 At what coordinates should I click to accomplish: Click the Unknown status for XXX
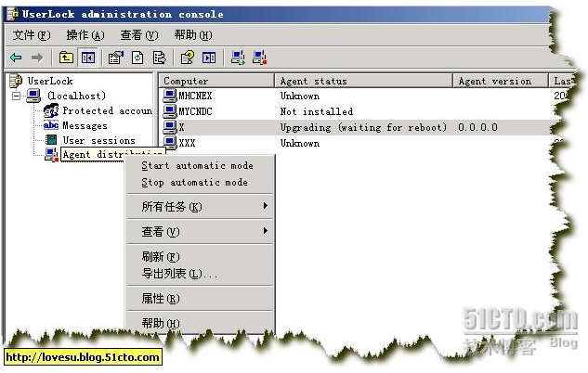pos(300,143)
